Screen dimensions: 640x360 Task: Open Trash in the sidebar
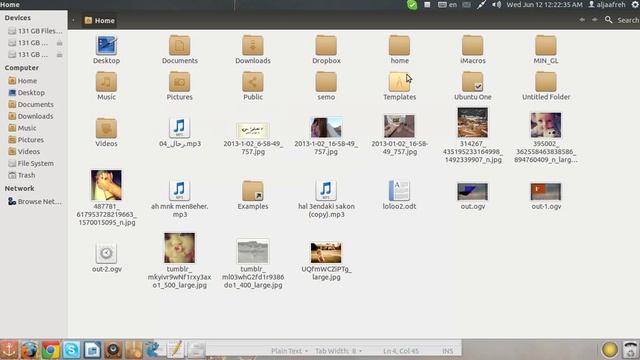(x=26, y=175)
